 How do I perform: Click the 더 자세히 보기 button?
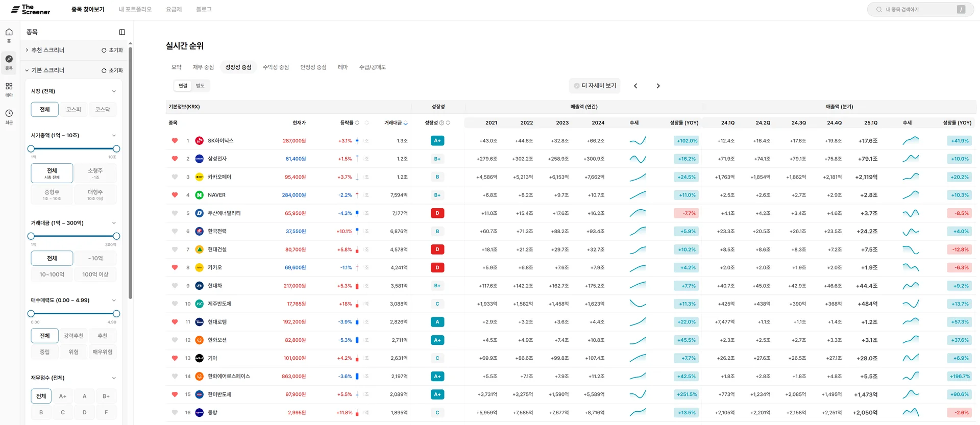pyautogui.click(x=595, y=86)
